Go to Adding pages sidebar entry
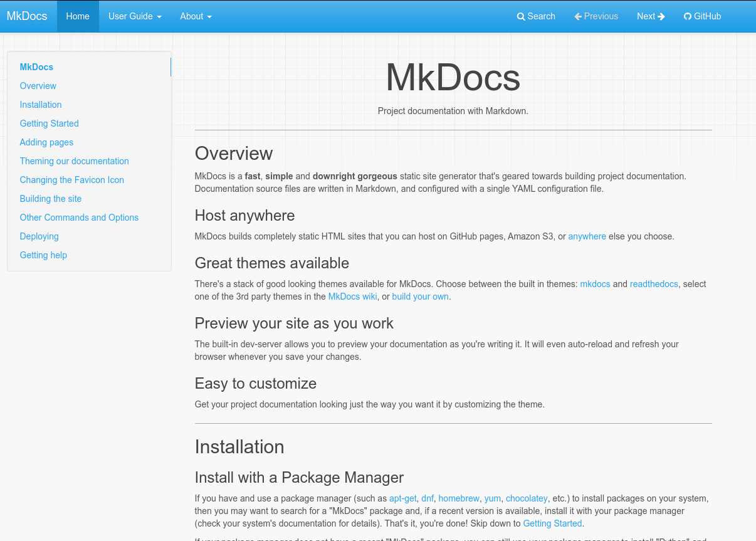 pyautogui.click(x=47, y=142)
